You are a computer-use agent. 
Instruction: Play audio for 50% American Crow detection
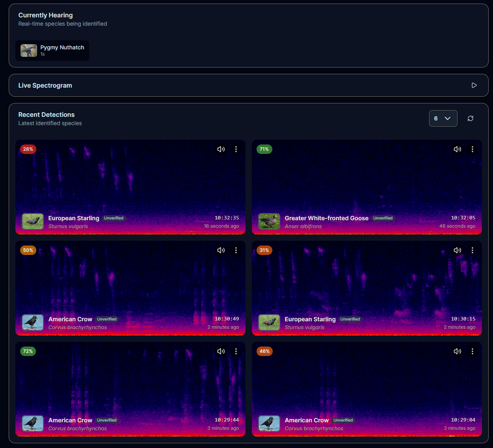click(221, 250)
